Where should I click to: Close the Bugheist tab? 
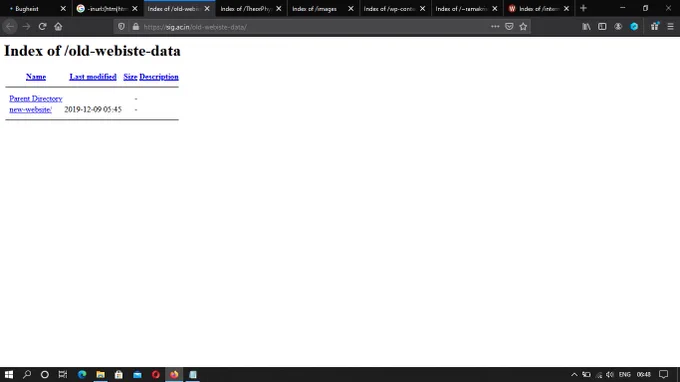63,9
